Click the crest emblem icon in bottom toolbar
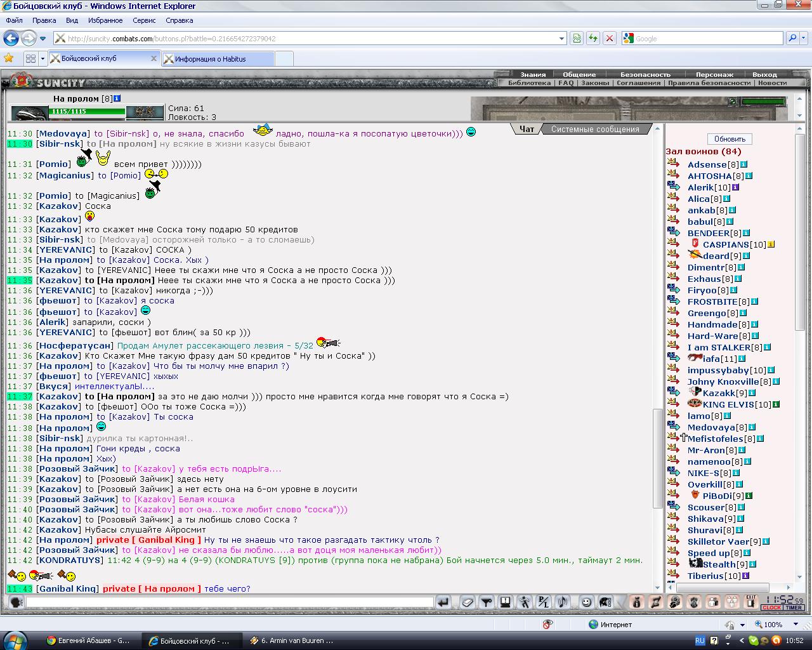The width and height of the screenshot is (812, 650). (x=694, y=602)
